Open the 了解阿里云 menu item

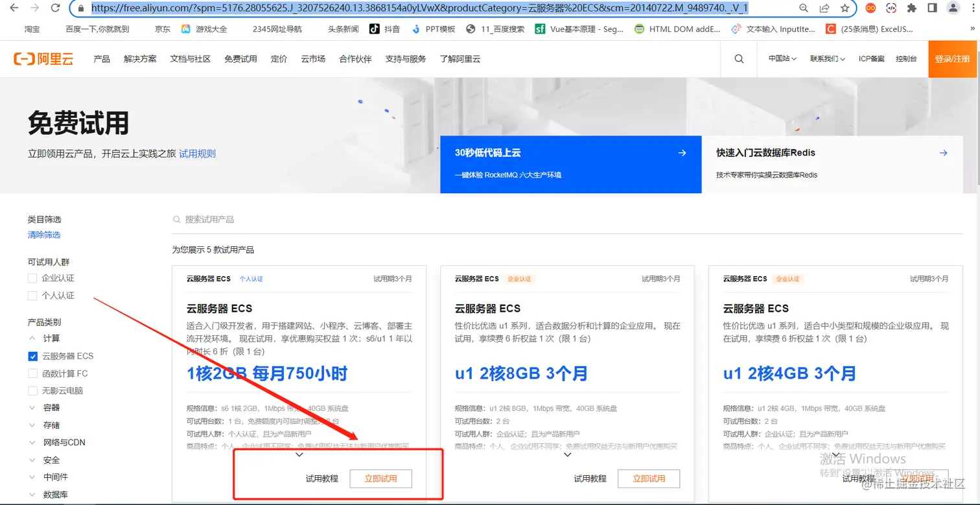pos(460,59)
